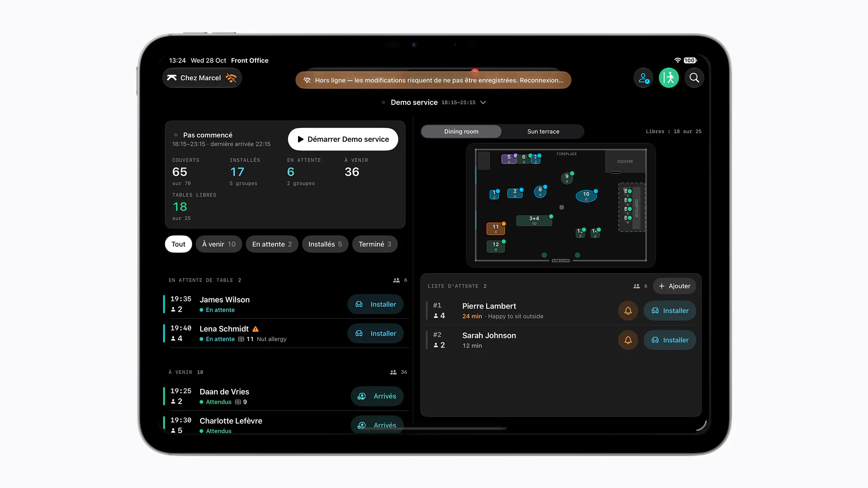Select table 5 on the floor plan
The image size is (868, 488).
509,159
